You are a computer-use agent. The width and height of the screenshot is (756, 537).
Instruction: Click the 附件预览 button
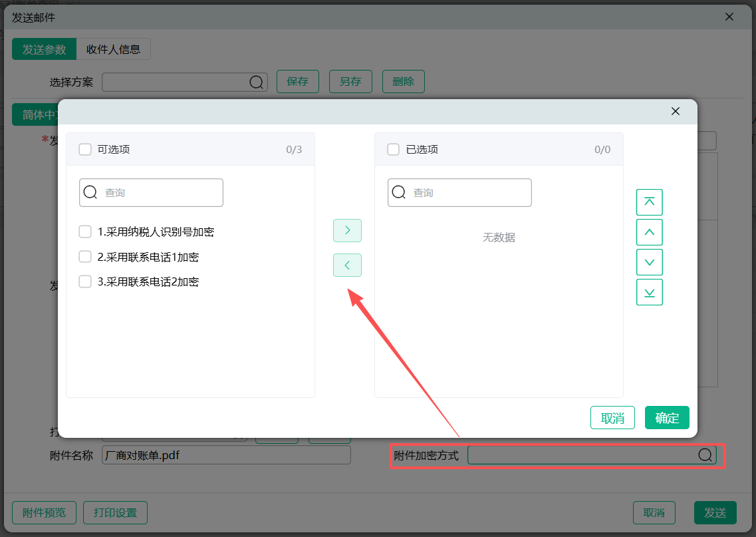pyautogui.click(x=44, y=513)
